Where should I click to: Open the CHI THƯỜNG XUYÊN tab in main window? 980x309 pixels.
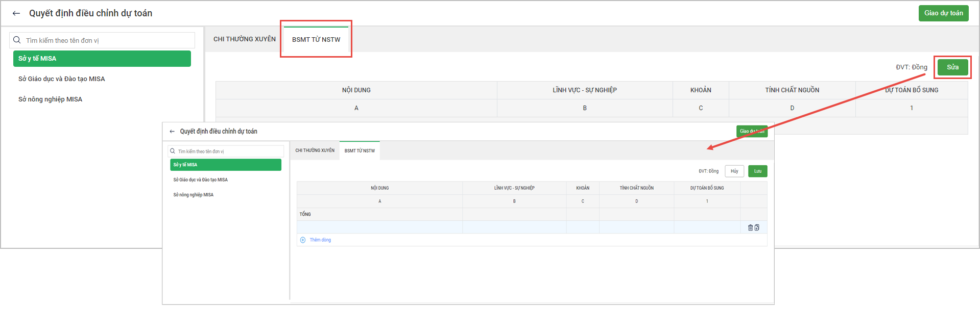[x=244, y=39]
